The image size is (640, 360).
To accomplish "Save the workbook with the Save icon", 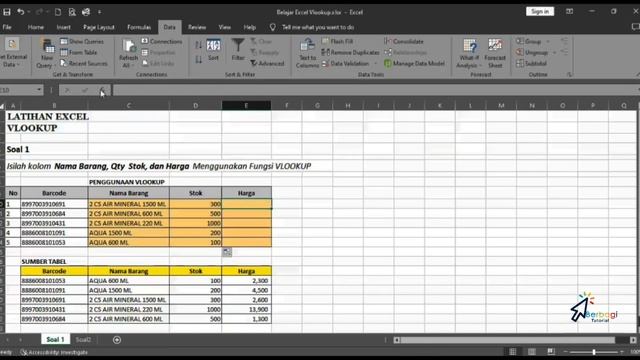I will coord(7,12).
